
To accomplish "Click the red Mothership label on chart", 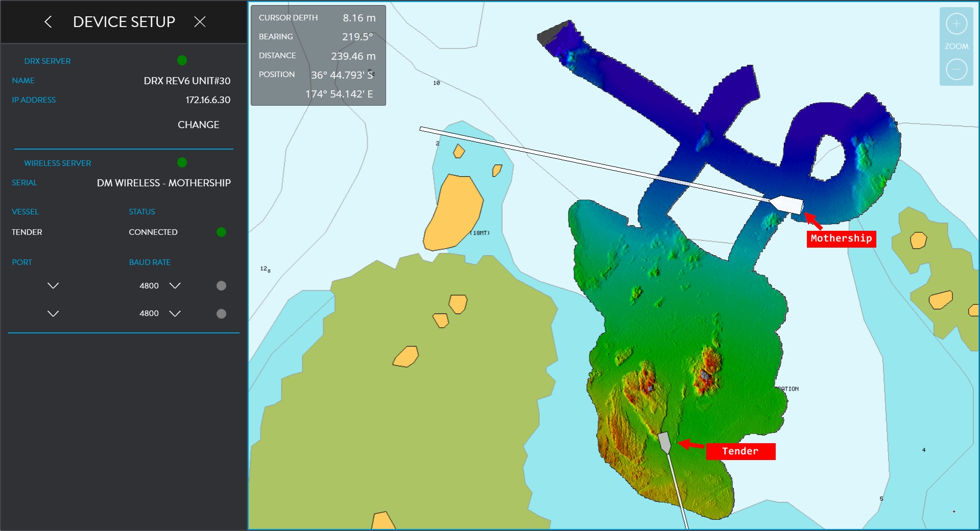I will coord(841,238).
